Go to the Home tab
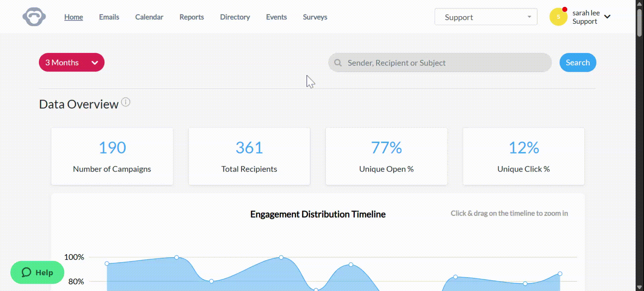644x291 pixels. click(x=73, y=17)
